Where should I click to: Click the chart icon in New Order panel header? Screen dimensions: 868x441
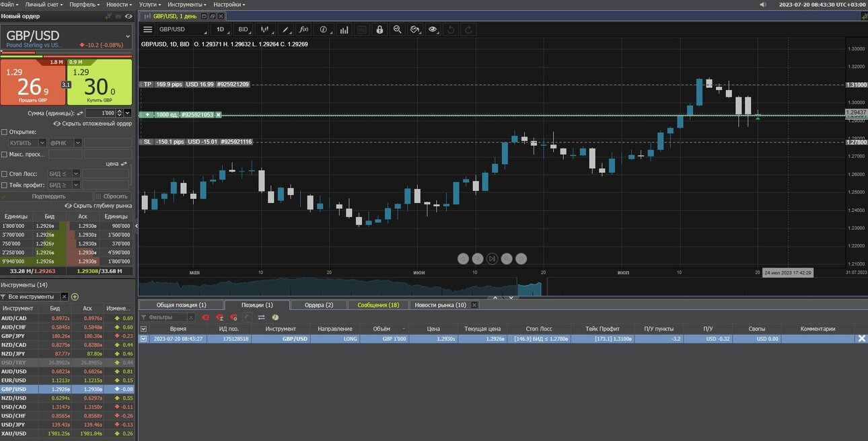coord(108,15)
